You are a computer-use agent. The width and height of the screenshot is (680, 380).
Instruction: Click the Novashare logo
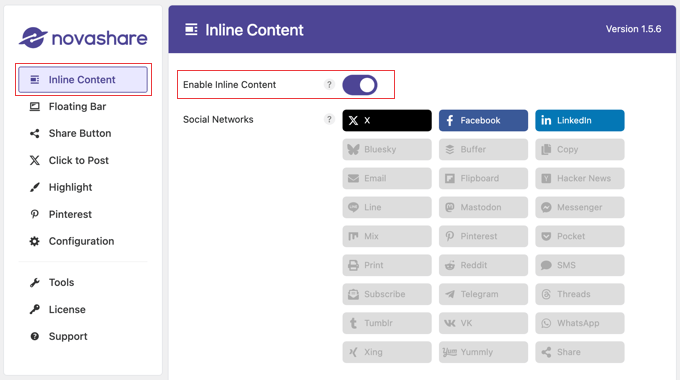coord(83,38)
